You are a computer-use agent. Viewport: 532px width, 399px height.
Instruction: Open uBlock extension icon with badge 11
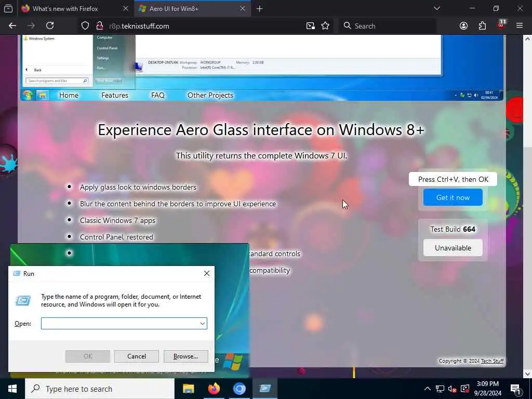click(x=501, y=25)
